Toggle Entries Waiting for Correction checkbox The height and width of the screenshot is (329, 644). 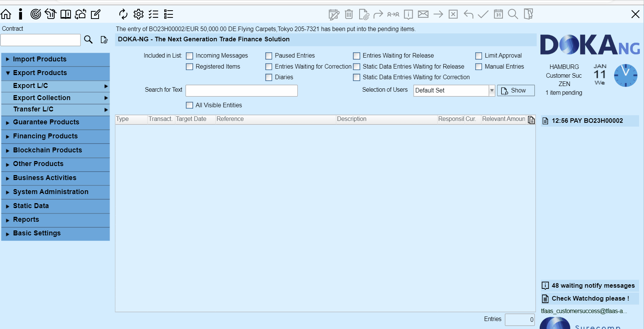[269, 67]
